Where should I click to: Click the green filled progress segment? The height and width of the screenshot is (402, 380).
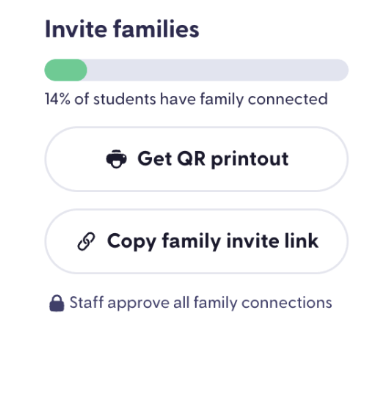pos(66,70)
